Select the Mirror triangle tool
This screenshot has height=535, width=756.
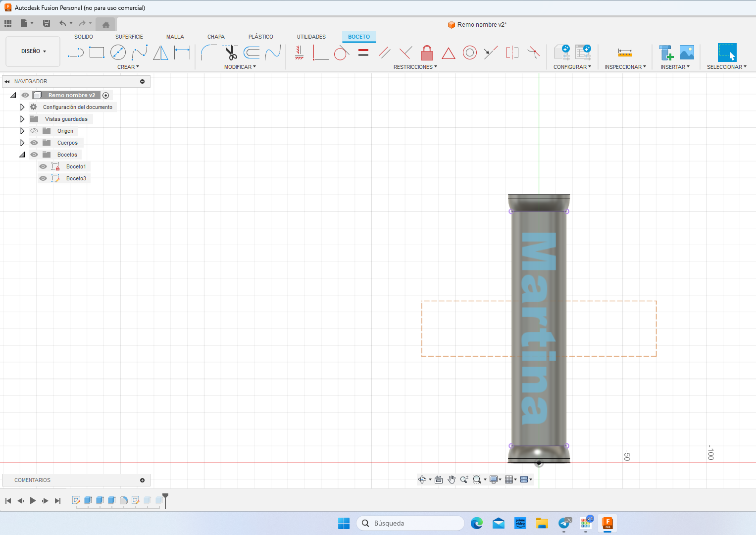click(160, 53)
